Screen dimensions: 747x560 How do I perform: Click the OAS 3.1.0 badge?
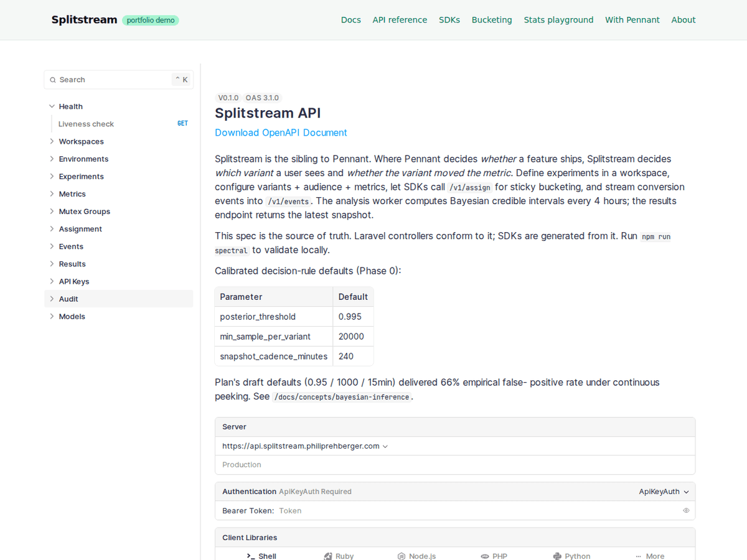262,98
